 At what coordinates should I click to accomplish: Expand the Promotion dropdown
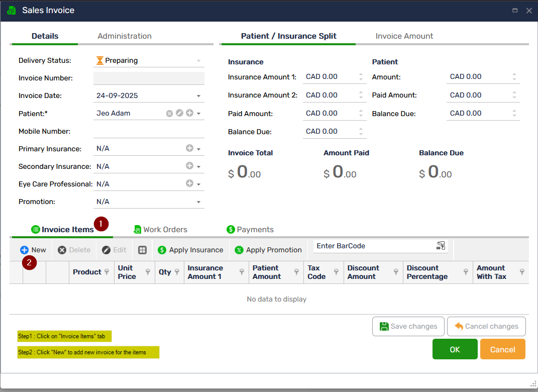click(198, 202)
